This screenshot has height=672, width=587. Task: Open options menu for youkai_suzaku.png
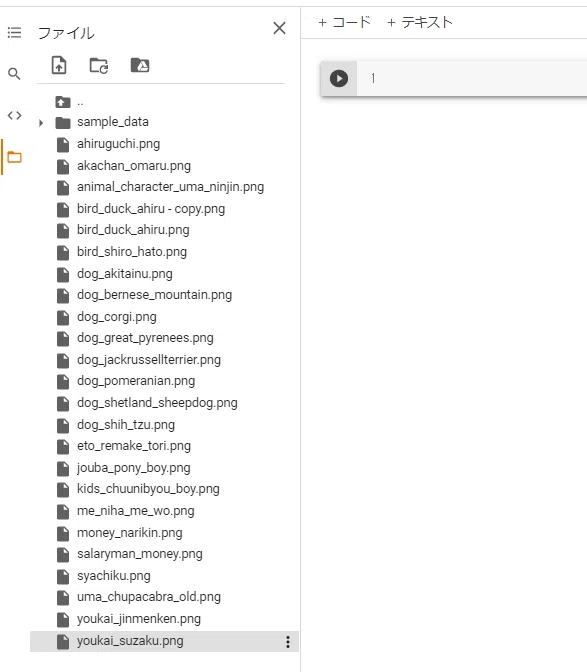pyautogui.click(x=288, y=642)
